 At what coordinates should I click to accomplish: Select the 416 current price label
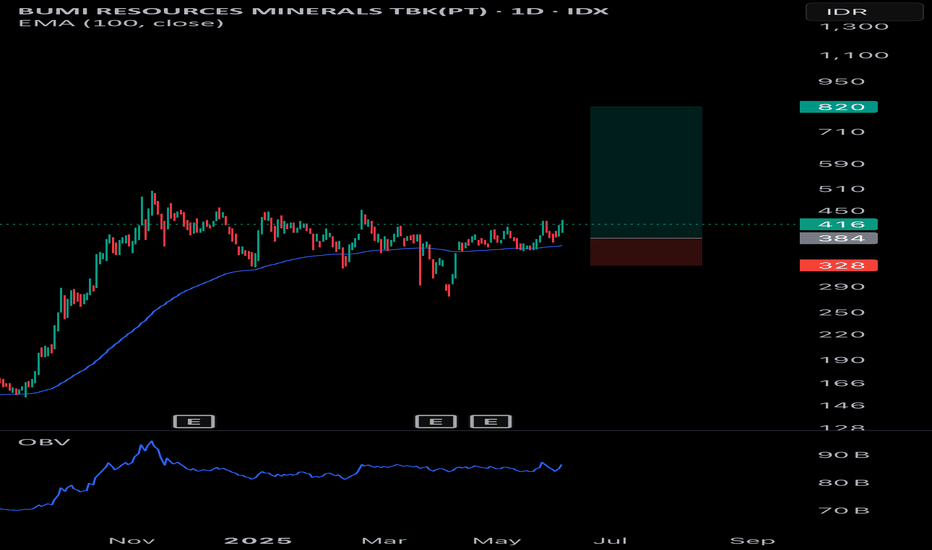pos(839,224)
